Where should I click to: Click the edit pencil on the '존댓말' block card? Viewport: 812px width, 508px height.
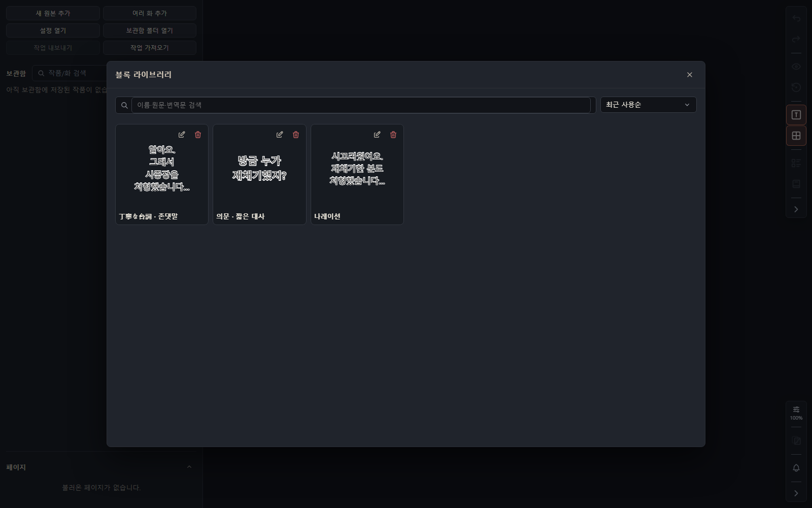(182, 135)
